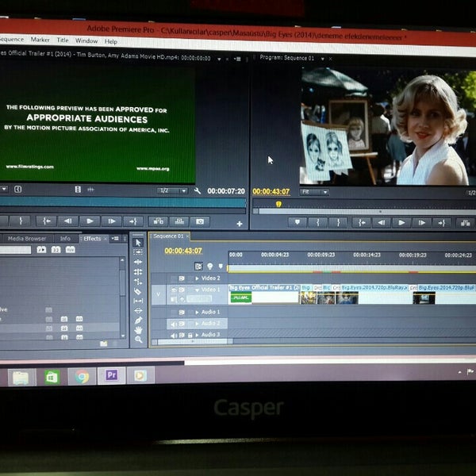The image size is (476, 476).
Task: Click timeline Set Marker icon
Action: (221, 267)
